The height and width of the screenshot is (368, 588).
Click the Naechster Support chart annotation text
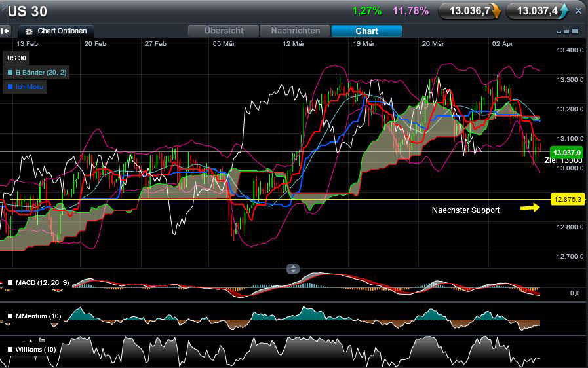[x=465, y=210]
